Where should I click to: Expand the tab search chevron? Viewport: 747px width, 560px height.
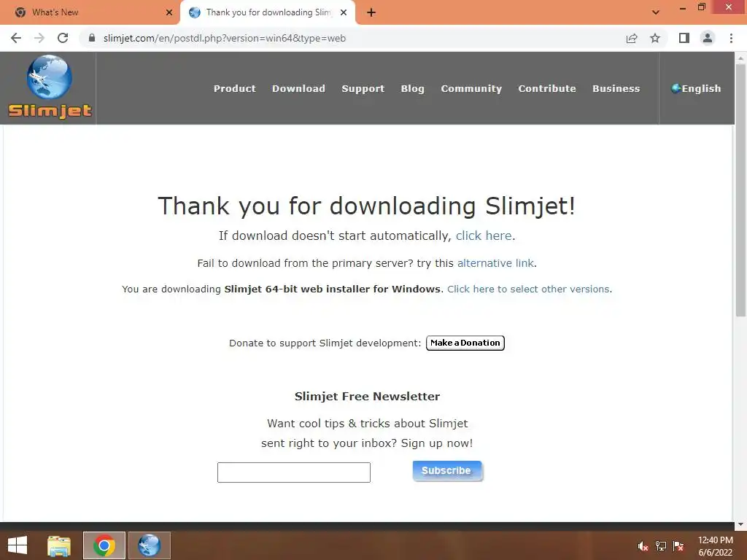pyautogui.click(x=656, y=12)
